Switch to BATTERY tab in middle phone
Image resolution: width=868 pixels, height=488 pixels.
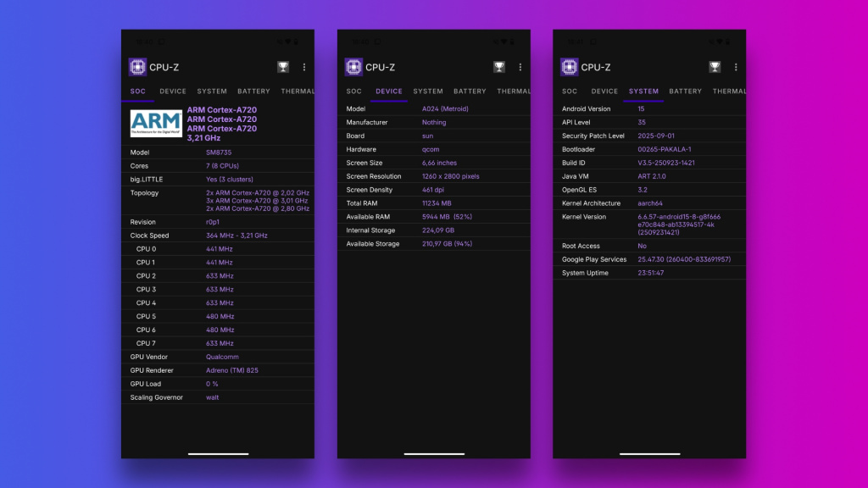click(470, 91)
